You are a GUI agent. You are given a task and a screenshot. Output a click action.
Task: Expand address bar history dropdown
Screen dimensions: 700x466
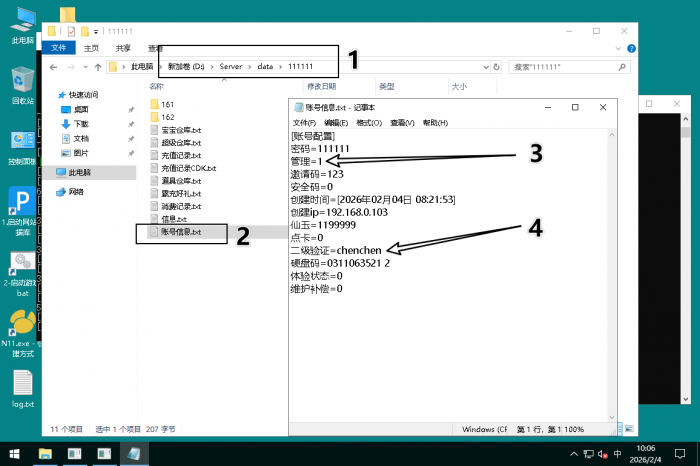(486, 67)
